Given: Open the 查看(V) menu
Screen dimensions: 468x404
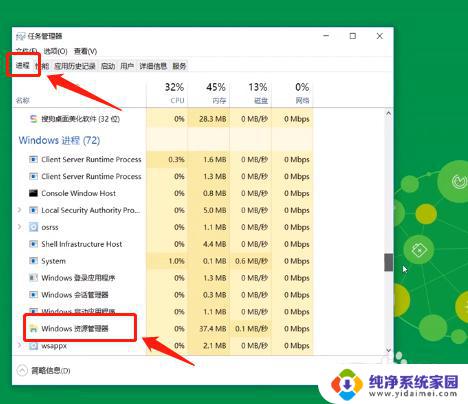Looking at the screenshot, I should pyautogui.click(x=85, y=51).
